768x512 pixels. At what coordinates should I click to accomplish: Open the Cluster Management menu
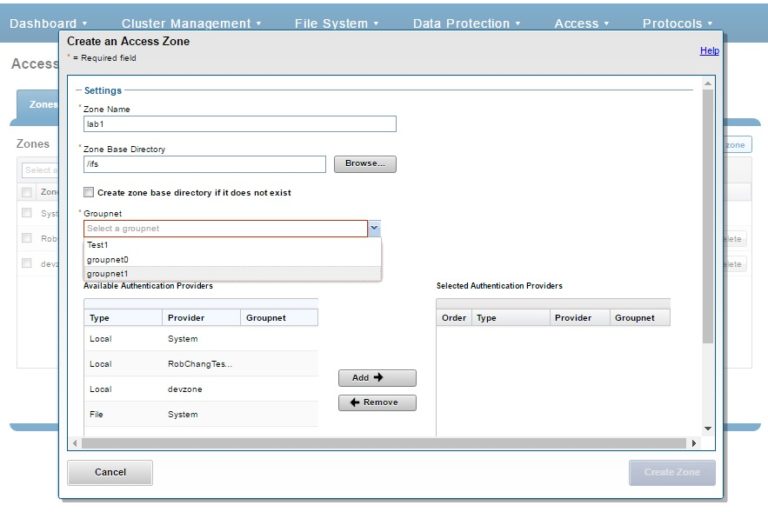[x=191, y=23]
